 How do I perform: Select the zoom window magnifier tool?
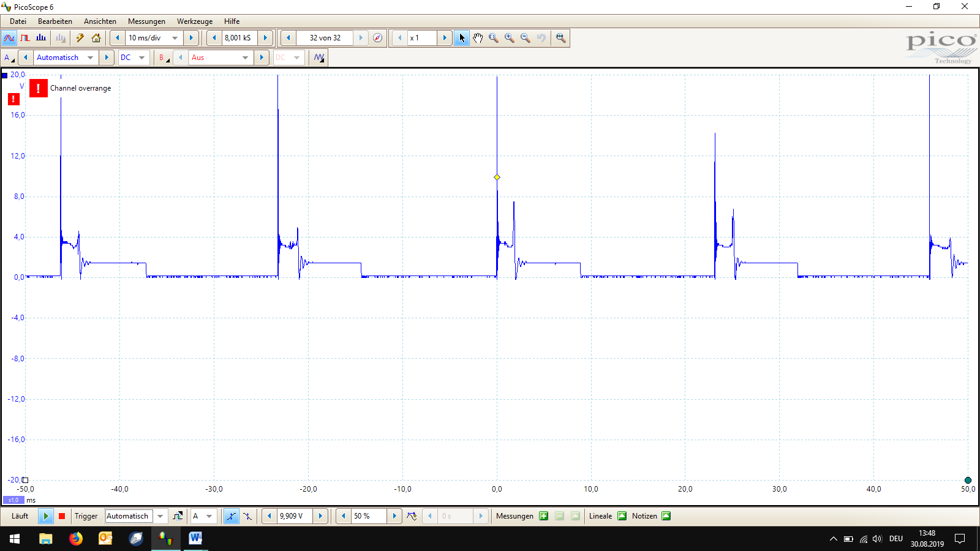point(494,38)
